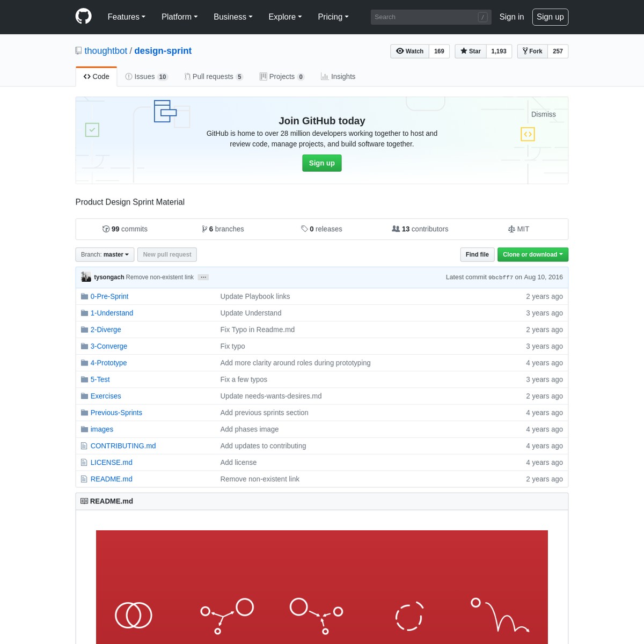Switch to the Issues tab

147,77
